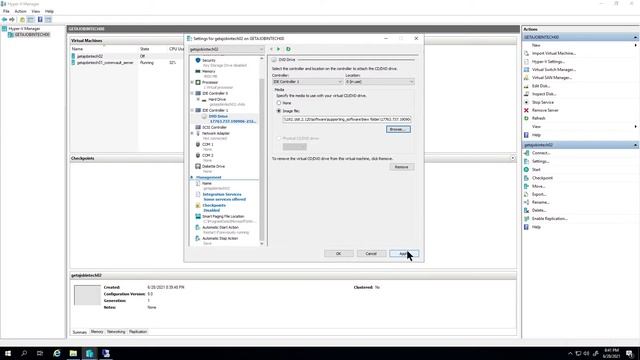
Task: Open Virtual SAN Manager in Actions pane
Action: 551,78
